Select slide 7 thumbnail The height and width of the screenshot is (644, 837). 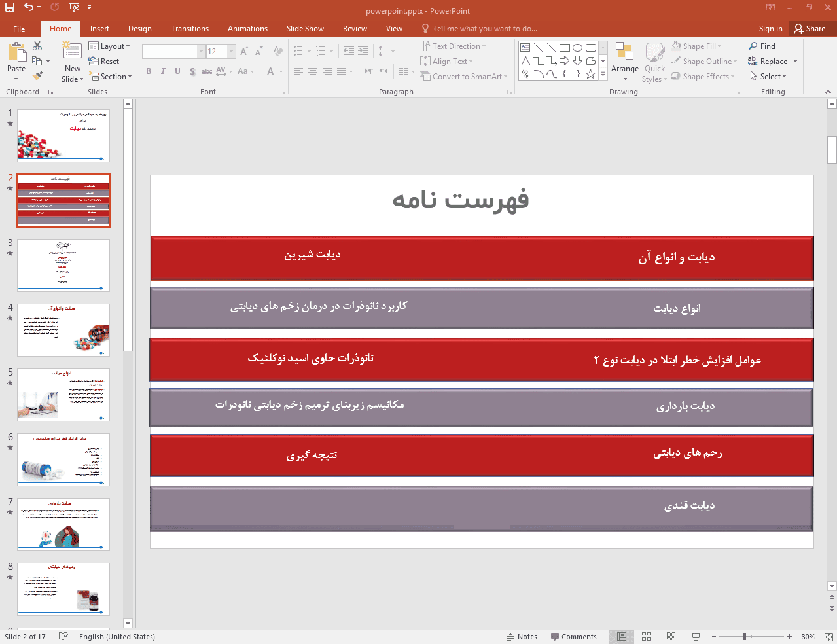pos(63,524)
